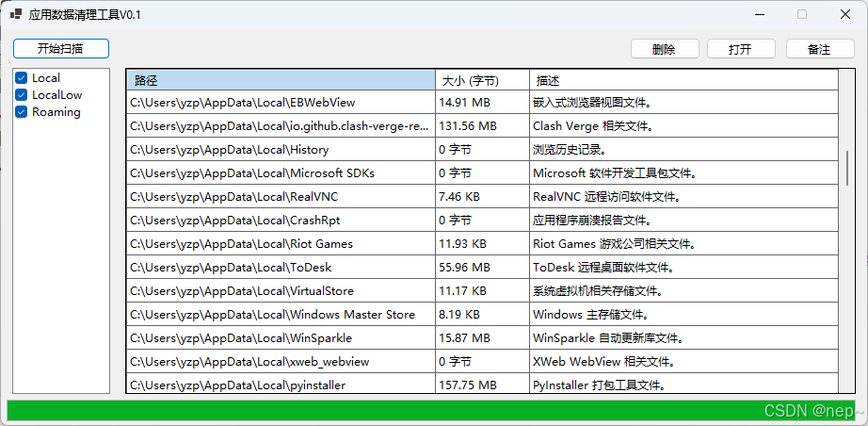
Task: Click the Microsoft 软件开发工具包文件 description
Action: pos(683,172)
